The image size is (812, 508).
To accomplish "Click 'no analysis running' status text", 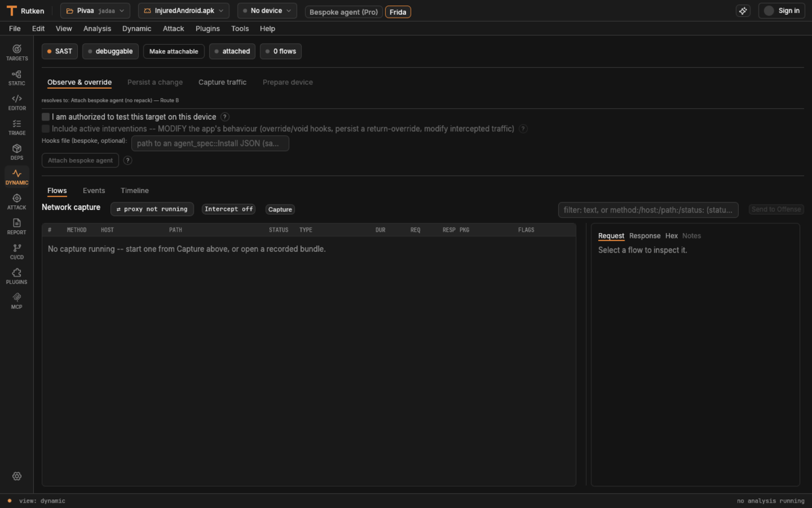I will [x=771, y=501].
